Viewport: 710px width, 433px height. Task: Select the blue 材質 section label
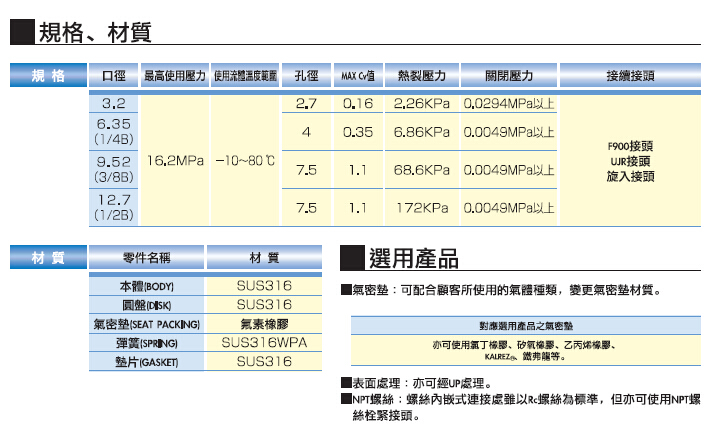pos(47,258)
